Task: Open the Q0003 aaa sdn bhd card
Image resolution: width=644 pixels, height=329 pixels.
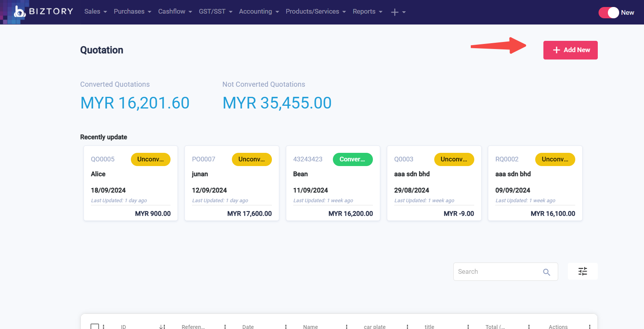Action: tap(434, 183)
